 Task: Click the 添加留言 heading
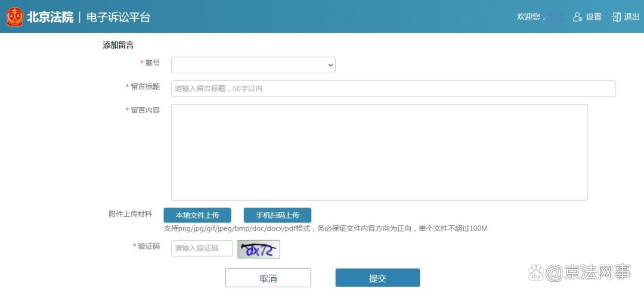[x=118, y=45]
